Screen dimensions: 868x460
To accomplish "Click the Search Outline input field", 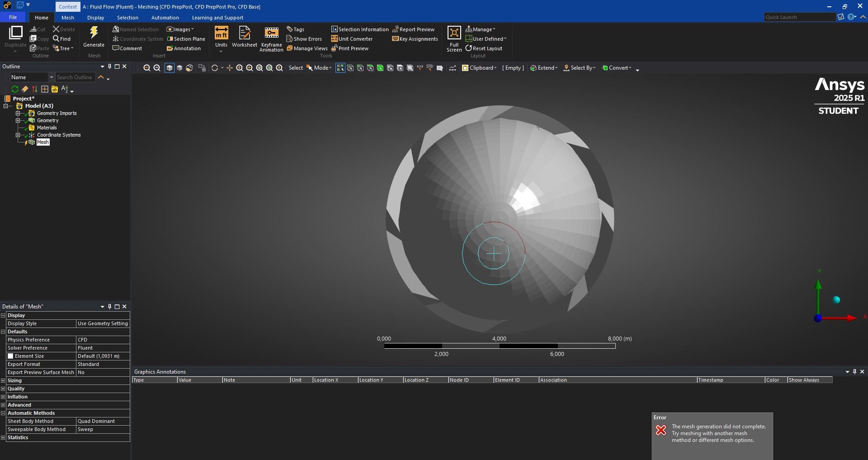I will 75,77.
